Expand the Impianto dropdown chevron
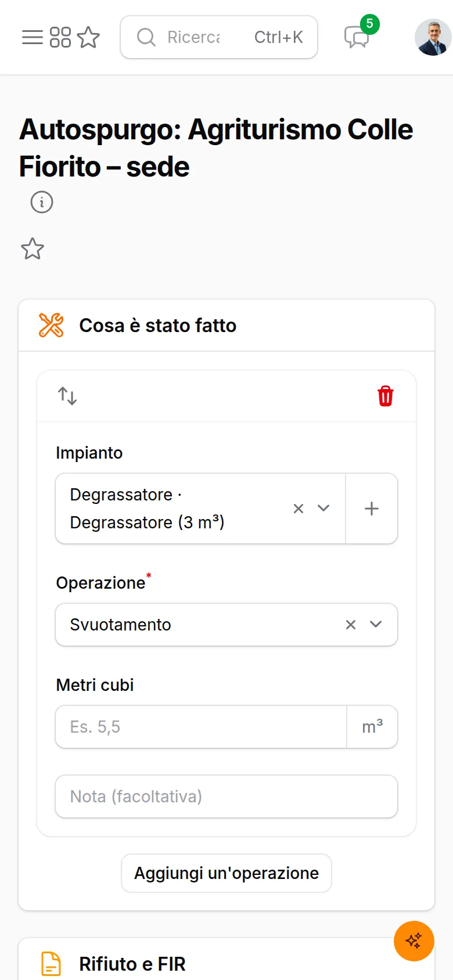This screenshot has height=980, width=453. (323, 508)
